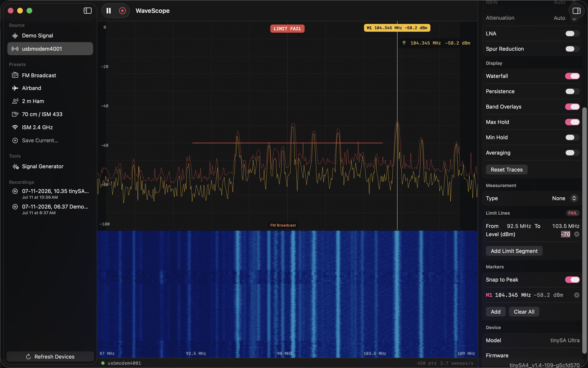The image size is (588, 368).
Task: Turn off Max Hold switch
Action: pyautogui.click(x=572, y=122)
